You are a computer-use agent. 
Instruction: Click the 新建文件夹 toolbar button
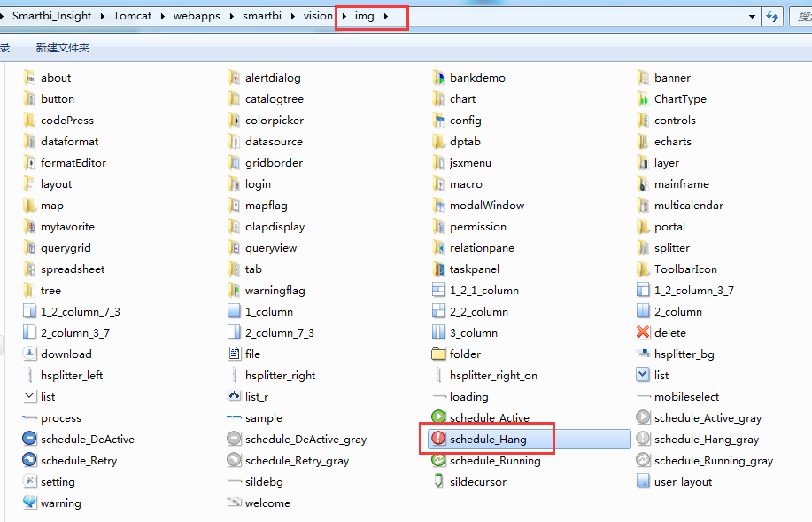[63, 48]
